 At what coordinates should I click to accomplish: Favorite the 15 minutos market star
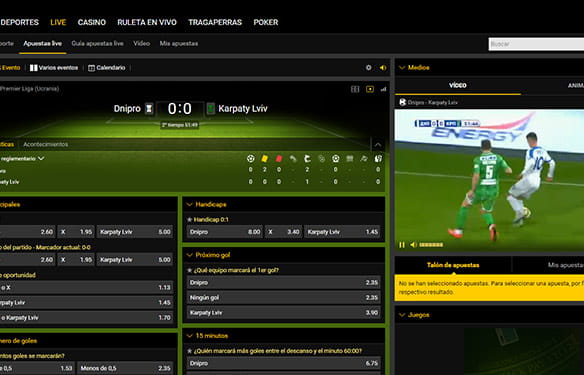[x=190, y=351]
